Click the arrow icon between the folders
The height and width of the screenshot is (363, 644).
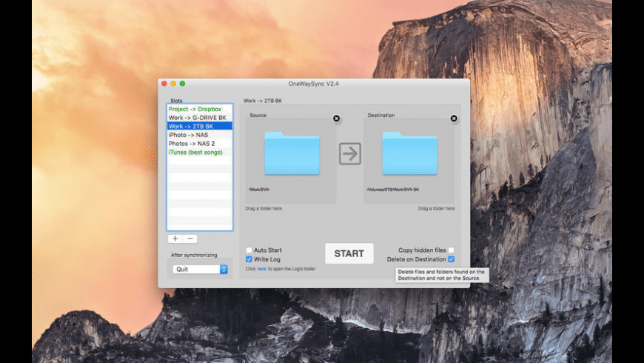(x=350, y=154)
